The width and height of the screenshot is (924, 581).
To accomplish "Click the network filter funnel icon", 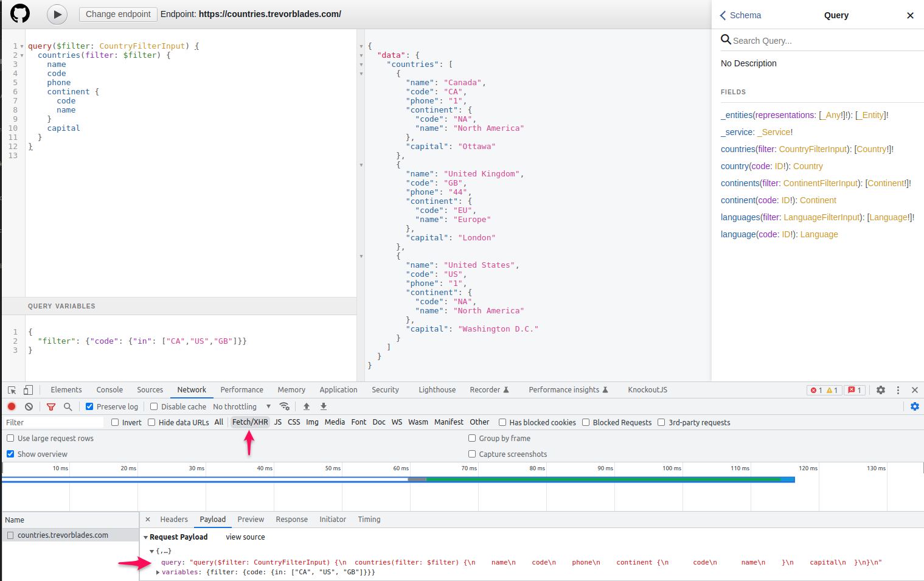I will [51, 406].
